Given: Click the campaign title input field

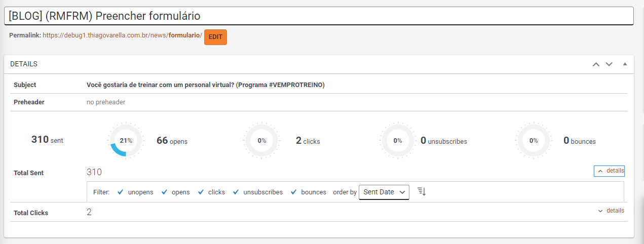Looking at the screenshot, I should tap(319, 16).
